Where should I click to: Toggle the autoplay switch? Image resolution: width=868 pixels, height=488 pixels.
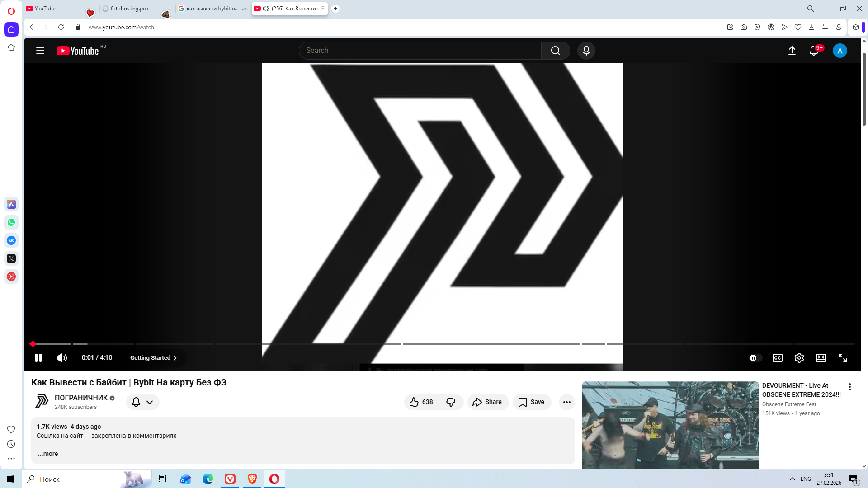coord(755,358)
